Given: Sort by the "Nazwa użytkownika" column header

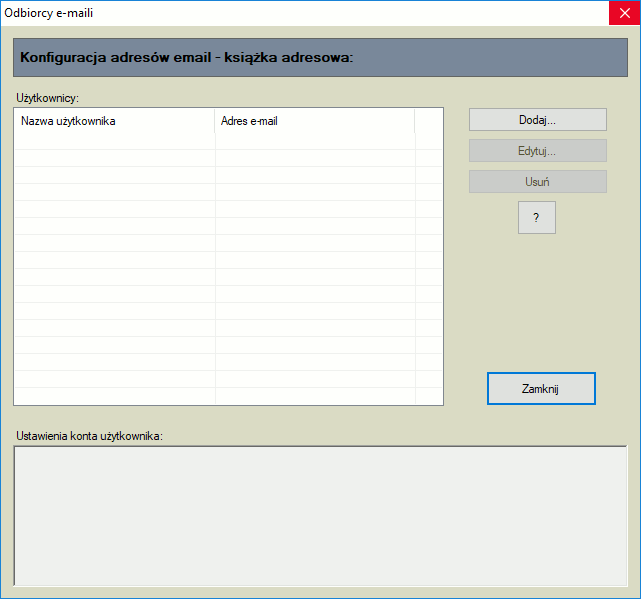Looking at the screenshot, I should click(x=114, y=121).
